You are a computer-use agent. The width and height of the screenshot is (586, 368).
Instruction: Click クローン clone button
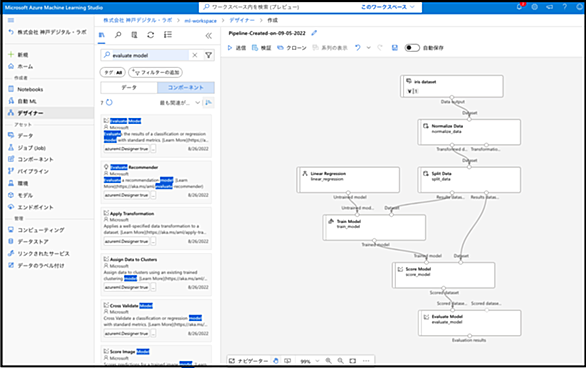click(292, 48)
